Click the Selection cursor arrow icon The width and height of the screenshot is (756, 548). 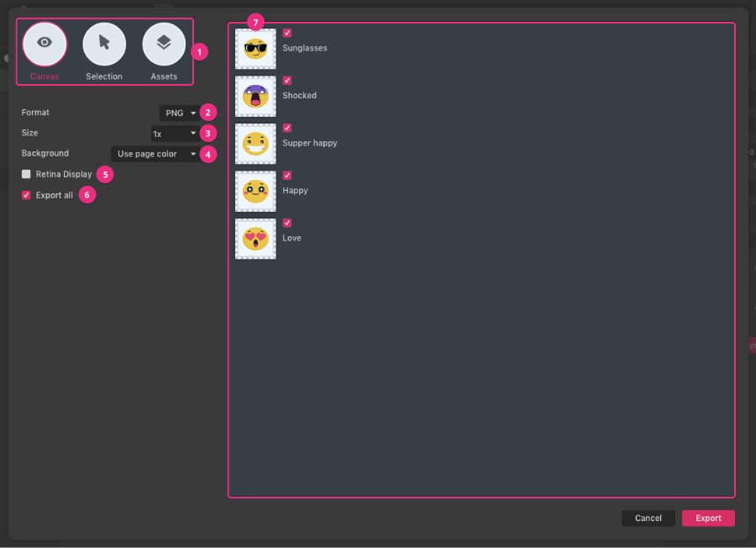[x=104, y=44]
